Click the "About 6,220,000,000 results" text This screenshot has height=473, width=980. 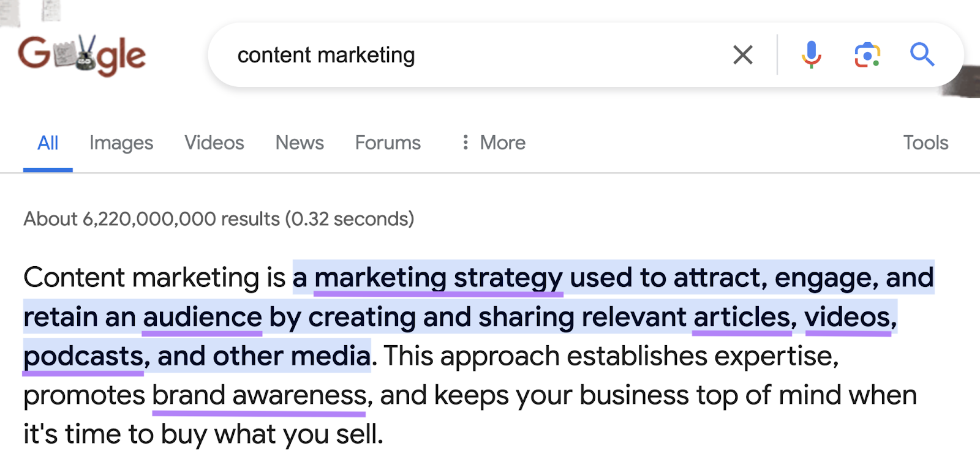(x=219, y=219)
